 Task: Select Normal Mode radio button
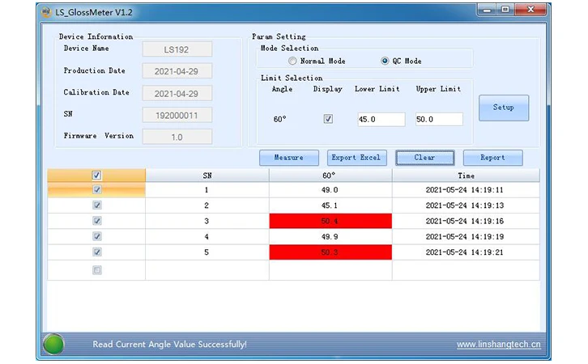click(292, 61)
